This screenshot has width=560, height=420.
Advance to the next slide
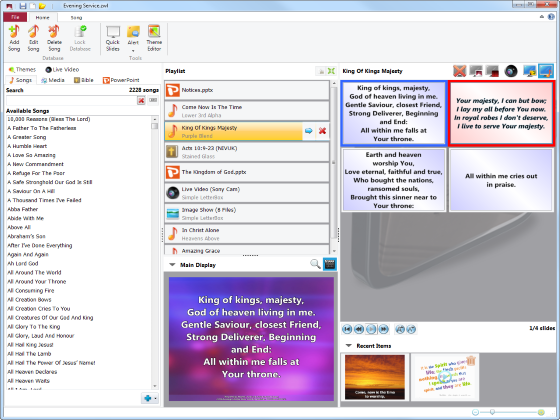(x=384, y=329)
